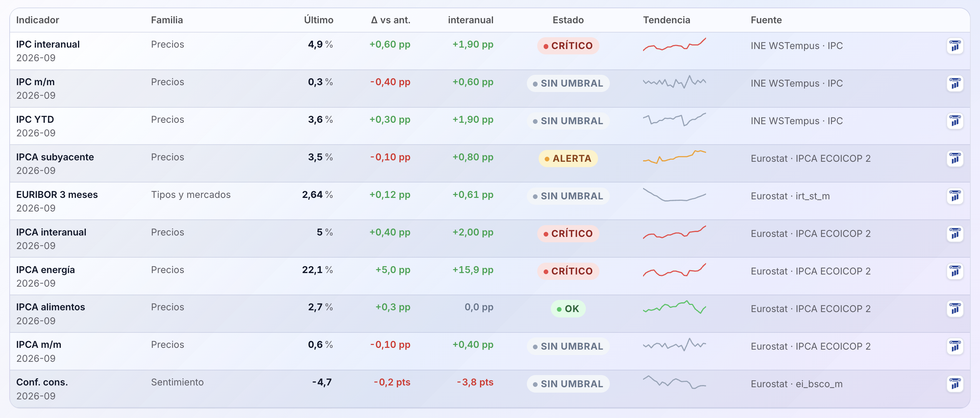Open chart icon for IPC m/m row

point(955,83)
